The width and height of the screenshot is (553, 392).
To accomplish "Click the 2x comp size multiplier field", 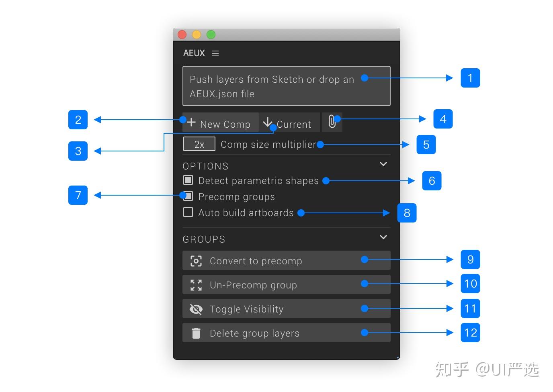I will [199, 144].
